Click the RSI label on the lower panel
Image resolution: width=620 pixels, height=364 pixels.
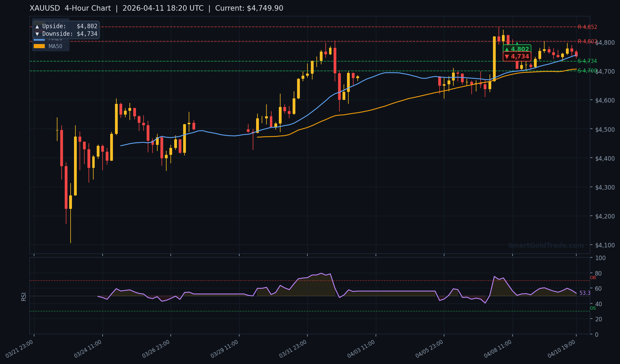tap(24, 296)
